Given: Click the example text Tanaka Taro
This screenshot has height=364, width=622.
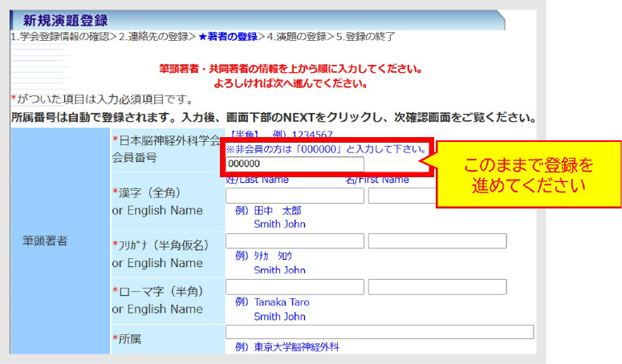Looking at the screenshot, I should [281, 302].
